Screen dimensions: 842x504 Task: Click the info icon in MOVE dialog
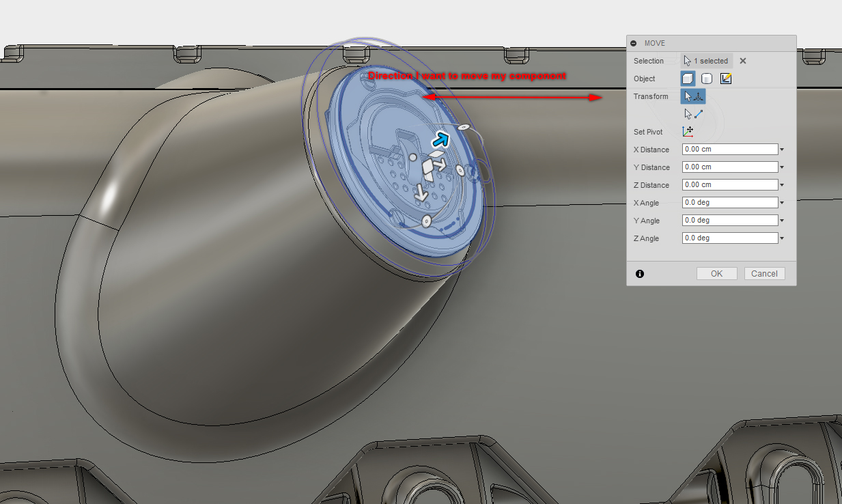point(640,274)
